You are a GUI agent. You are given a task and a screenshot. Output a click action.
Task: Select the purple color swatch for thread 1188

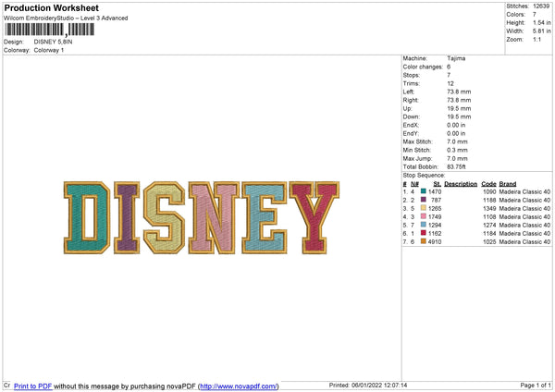pyautogui.click(x=424, y=200)
